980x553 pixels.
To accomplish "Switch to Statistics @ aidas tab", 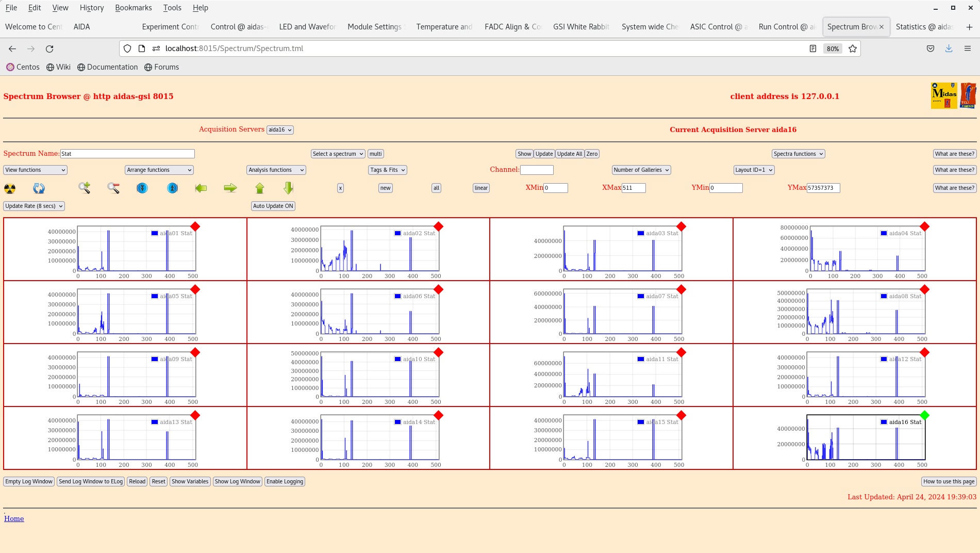I will [x=924, y=27].
